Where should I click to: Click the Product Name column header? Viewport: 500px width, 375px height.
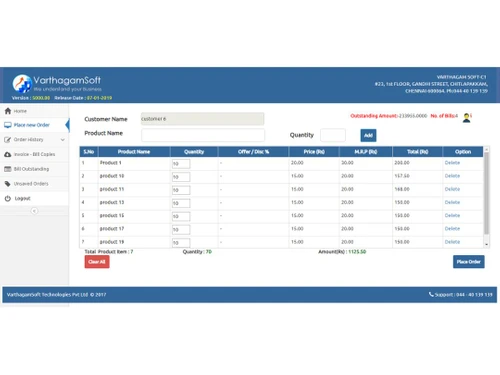[134, 152]
